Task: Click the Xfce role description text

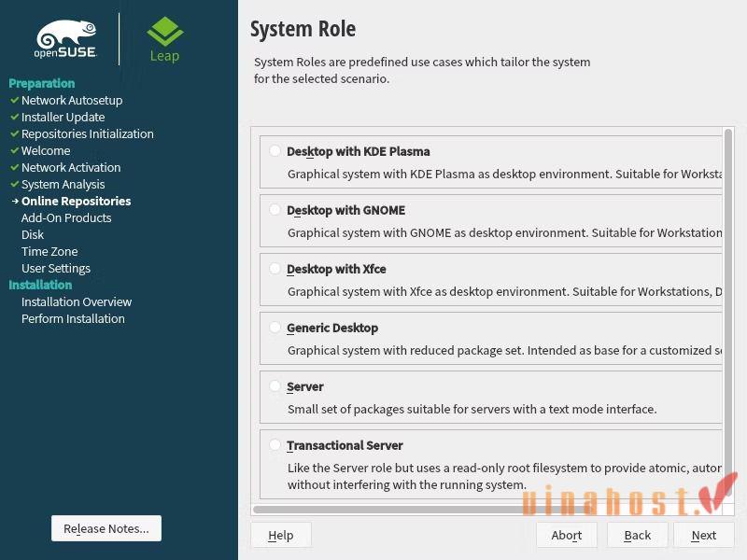Action: 504,291
